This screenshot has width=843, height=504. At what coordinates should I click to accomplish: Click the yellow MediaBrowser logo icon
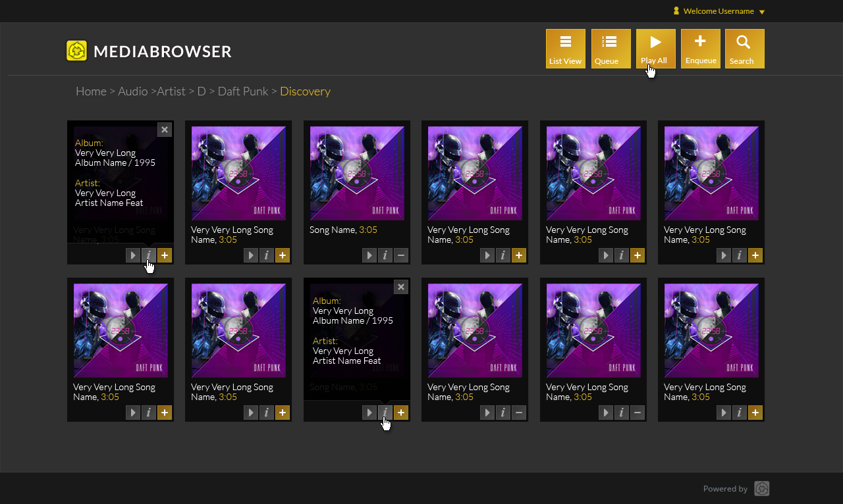tap(77, 51)
